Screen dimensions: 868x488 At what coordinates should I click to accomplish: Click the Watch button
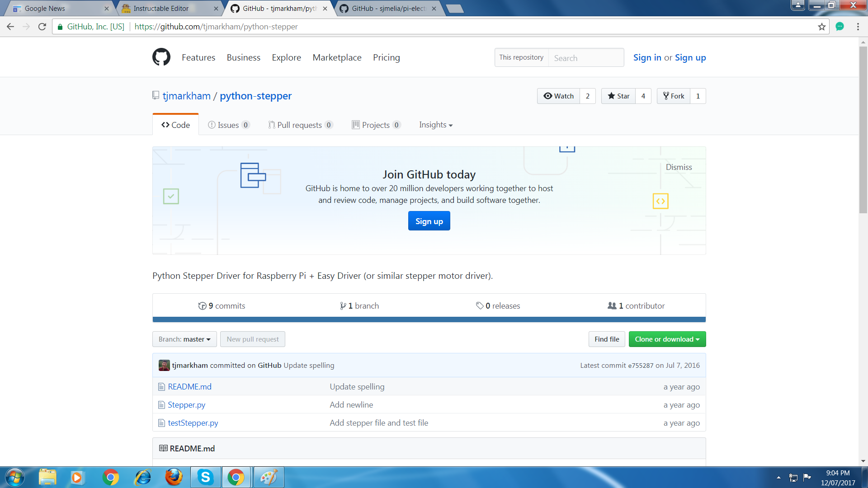point(558,96)
